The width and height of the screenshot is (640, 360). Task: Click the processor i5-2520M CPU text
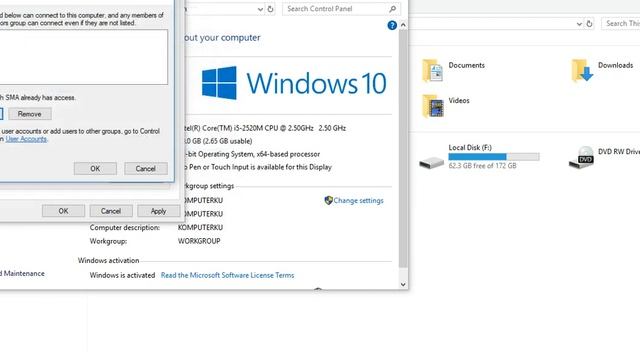click(x=265, y=128)
